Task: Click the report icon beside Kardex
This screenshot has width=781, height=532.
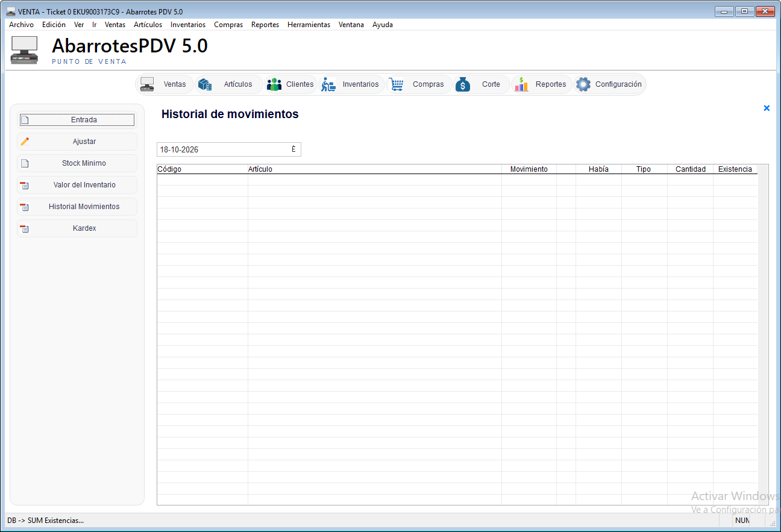Action: tap(25, 228)
